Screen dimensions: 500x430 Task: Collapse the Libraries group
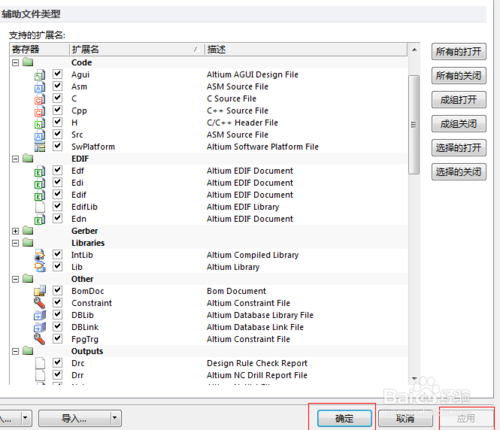[15, 243]
